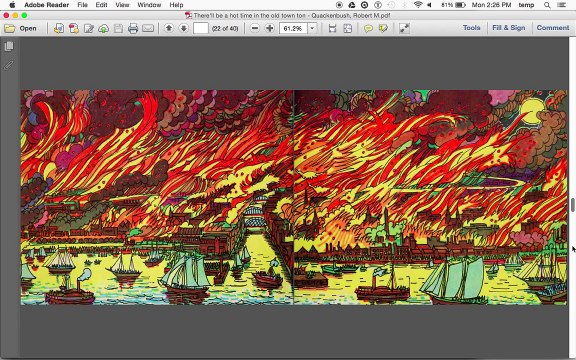
Task: Print the document with printer icon
Action: coord(133,28)
